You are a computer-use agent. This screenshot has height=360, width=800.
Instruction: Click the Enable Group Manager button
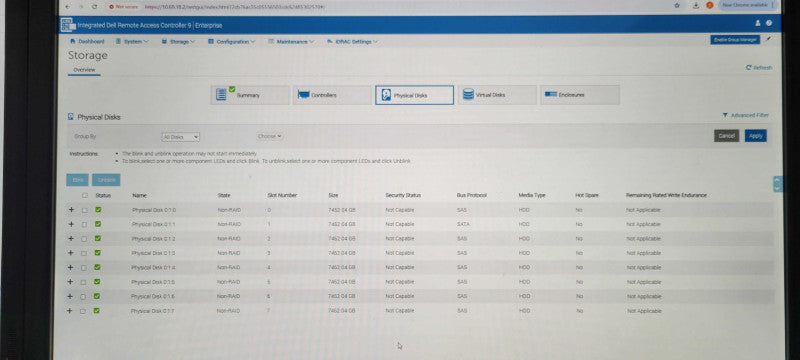735,39
